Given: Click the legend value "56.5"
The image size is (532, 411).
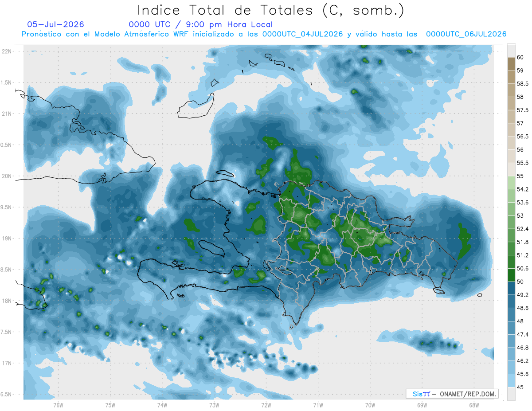Looking at the screenshot, I should 523,137.
